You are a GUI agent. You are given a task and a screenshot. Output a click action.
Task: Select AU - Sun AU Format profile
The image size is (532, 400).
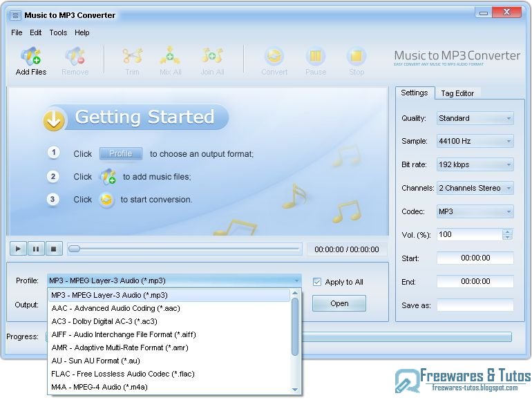(x=169, y=361)
